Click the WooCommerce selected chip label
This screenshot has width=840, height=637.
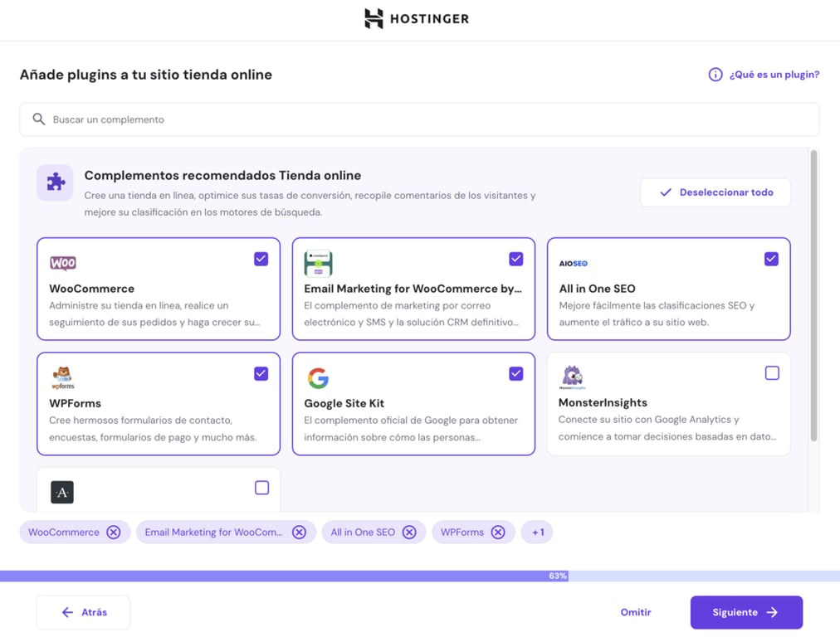pos(64,532)
